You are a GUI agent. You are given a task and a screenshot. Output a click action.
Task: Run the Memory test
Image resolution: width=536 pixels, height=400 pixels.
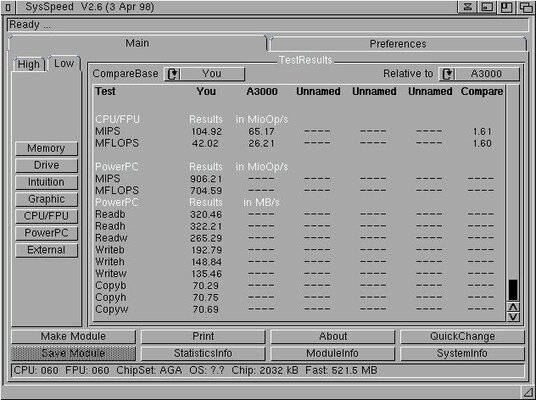46,148
